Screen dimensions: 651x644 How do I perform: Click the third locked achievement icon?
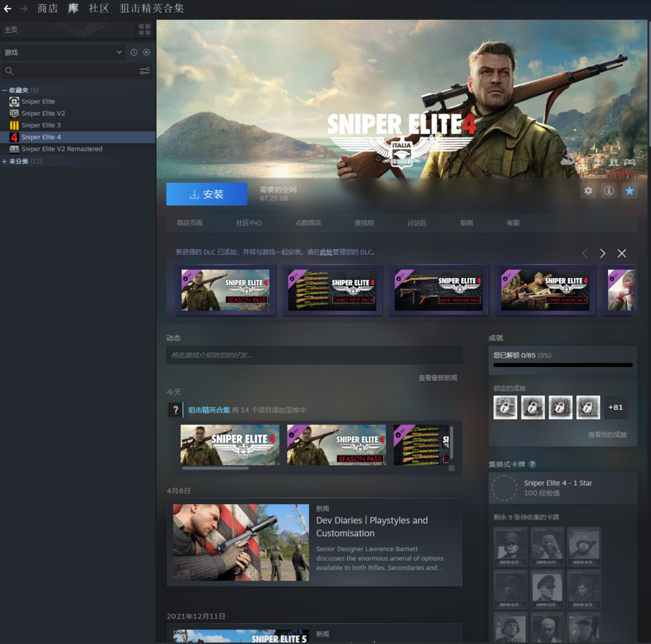(561, 408)
